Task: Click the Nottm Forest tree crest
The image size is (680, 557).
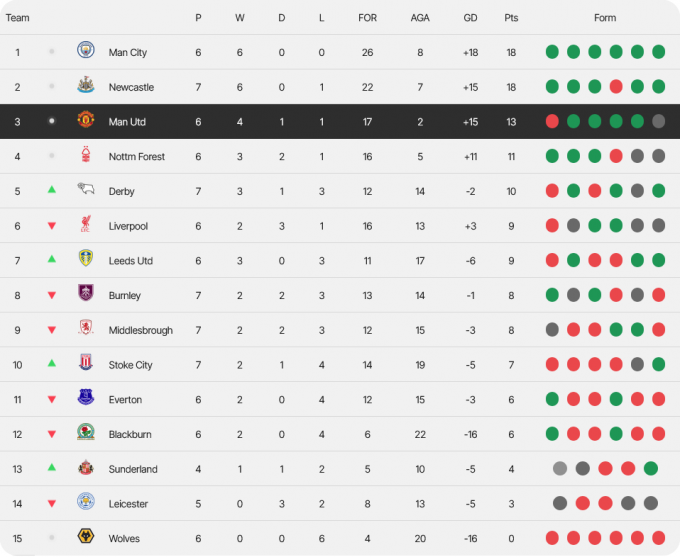Action: [86, 154]
